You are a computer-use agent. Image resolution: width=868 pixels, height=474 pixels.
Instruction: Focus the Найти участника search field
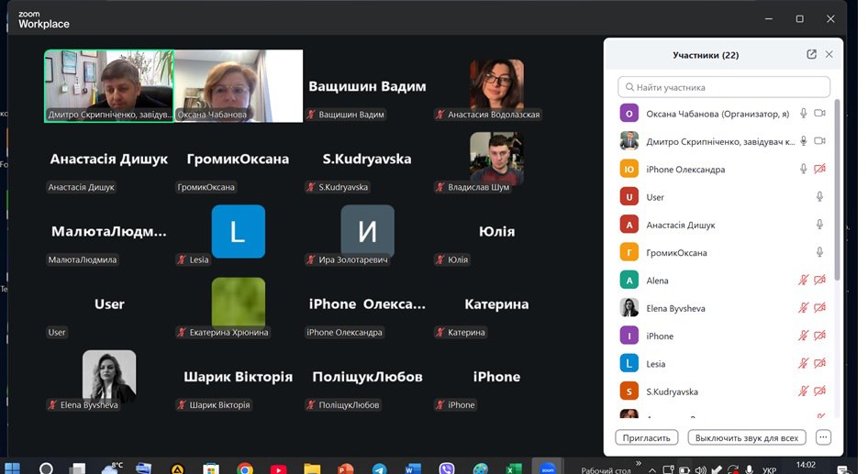click(724, 88)
